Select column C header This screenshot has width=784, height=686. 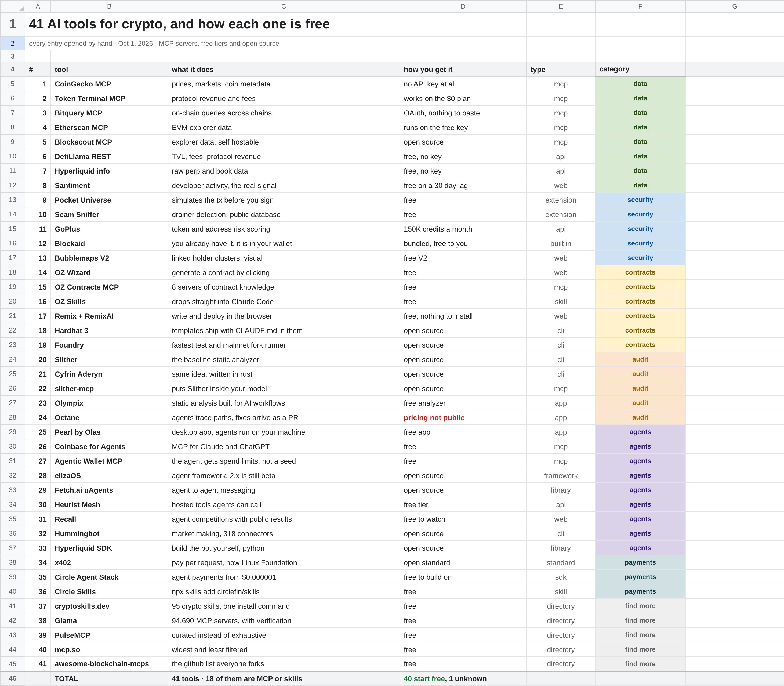284,6
